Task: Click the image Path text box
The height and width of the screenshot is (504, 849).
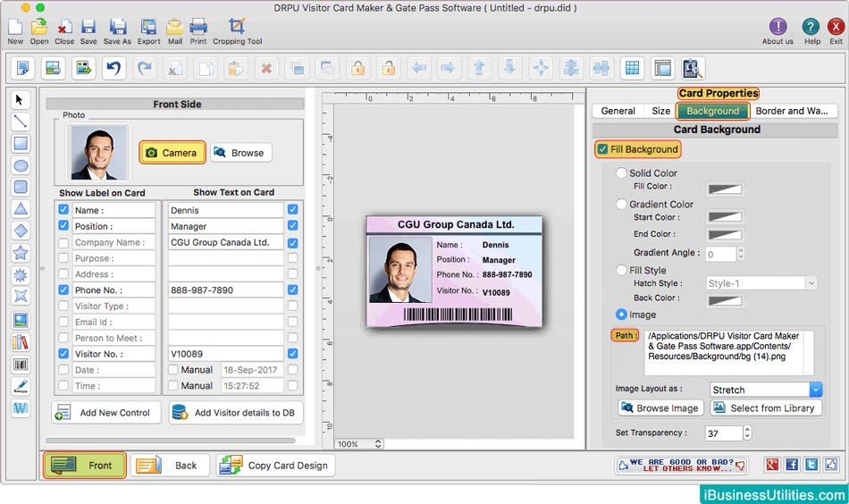Action: pyautogui.click(x=728, y=352)
